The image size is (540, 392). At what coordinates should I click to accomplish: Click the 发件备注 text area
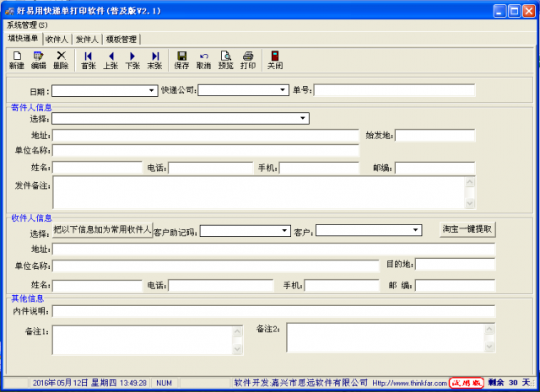(x=259, y=192)
